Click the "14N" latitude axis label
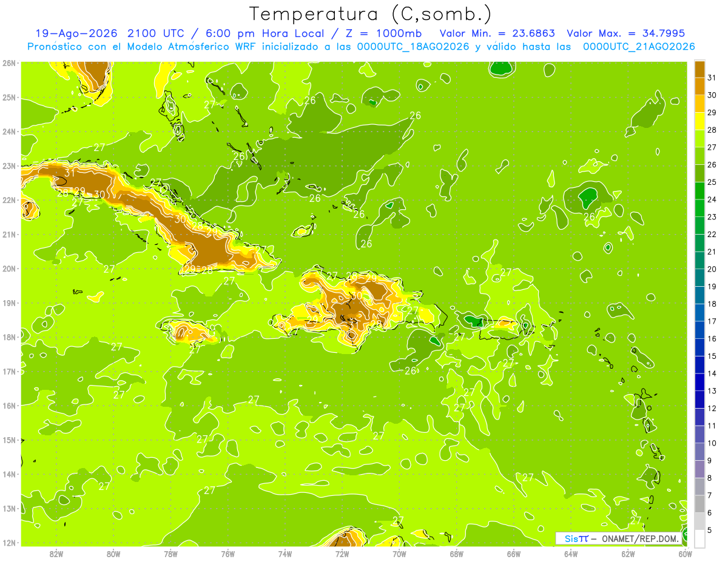 click(9, 474)
